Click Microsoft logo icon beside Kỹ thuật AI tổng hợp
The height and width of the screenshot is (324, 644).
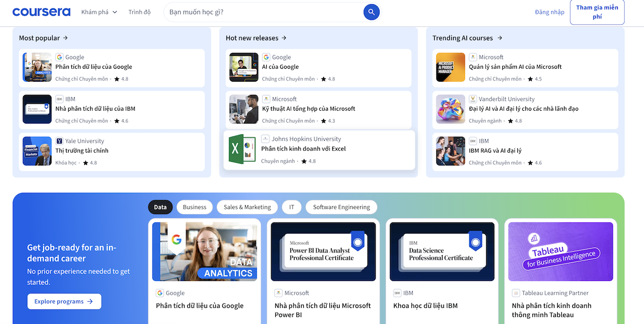click(266, 99)
